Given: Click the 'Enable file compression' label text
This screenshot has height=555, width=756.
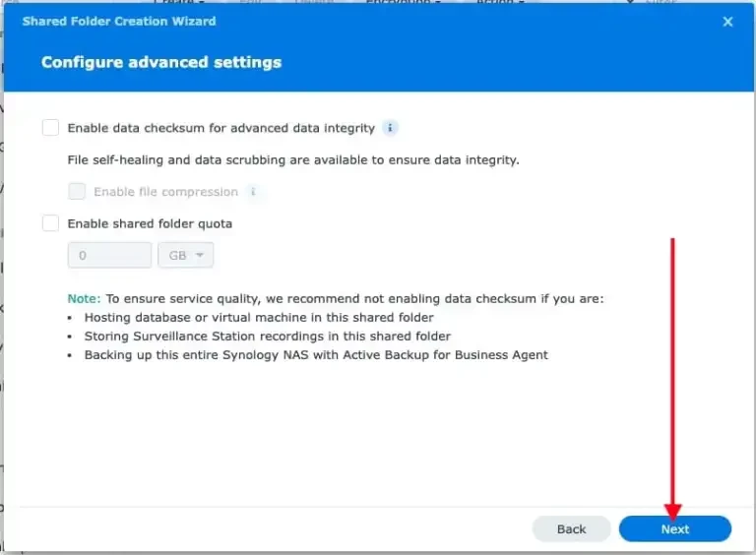Looking at the screenshot, I should coord(165,192).
